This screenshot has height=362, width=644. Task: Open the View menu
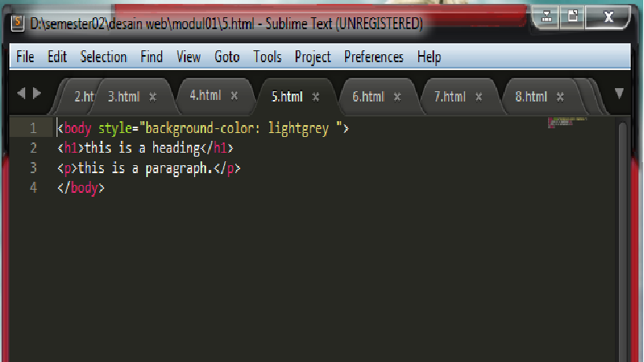pyautogui.click(x=189, y=57)
